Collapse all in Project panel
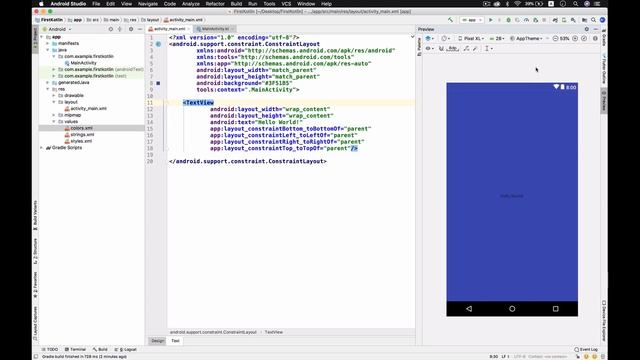640x360 pixels. (120, 29)
